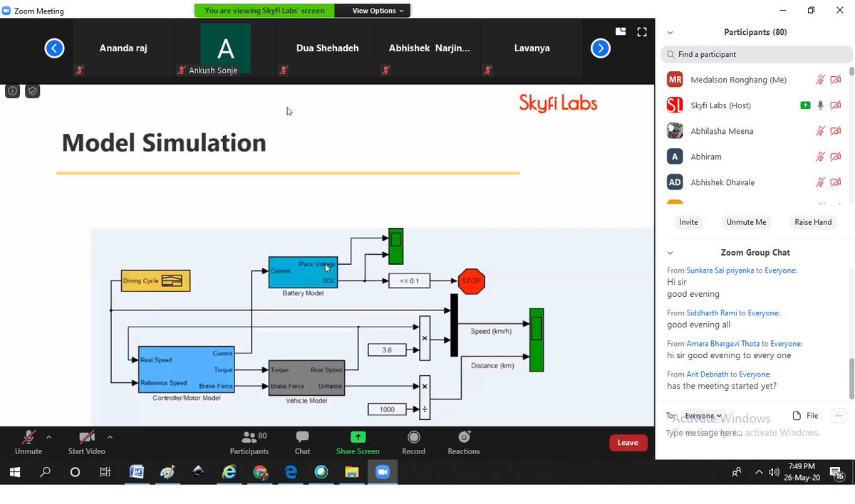The width and height of the screenshot is (855, 504).
Task: Select Lavanya video tile
Action: [x=532, y=48]
